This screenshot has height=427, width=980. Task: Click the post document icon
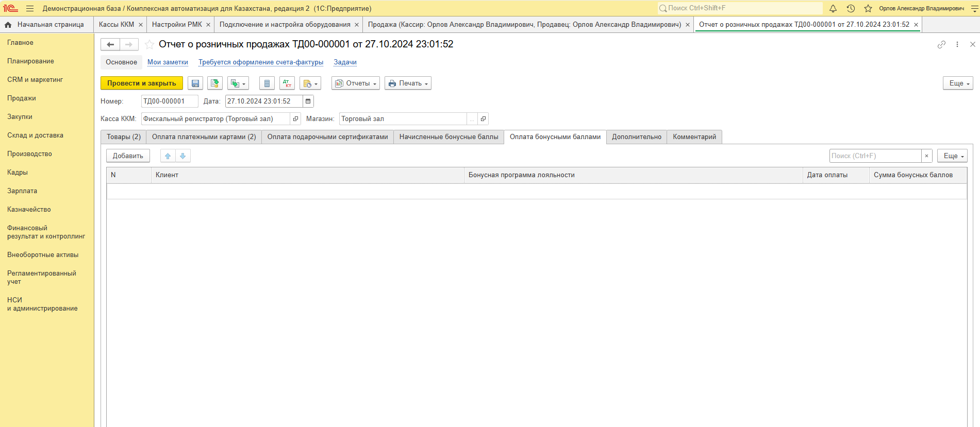pos(215,83)
